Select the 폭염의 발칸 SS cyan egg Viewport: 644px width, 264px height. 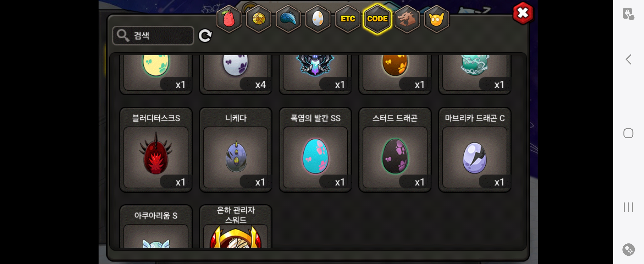[315, 150]
